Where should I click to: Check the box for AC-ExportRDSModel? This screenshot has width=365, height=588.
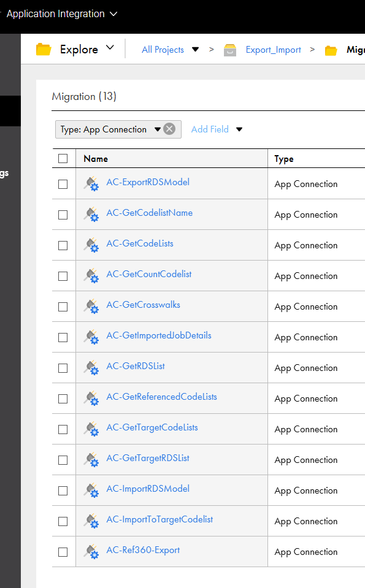tap(63, 184)
